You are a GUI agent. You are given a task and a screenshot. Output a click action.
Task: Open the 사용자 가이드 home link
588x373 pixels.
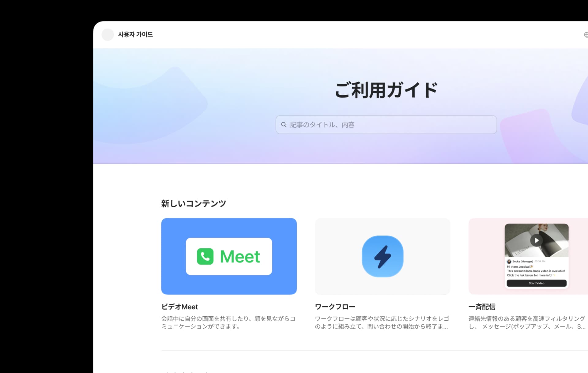pos(135,35)
